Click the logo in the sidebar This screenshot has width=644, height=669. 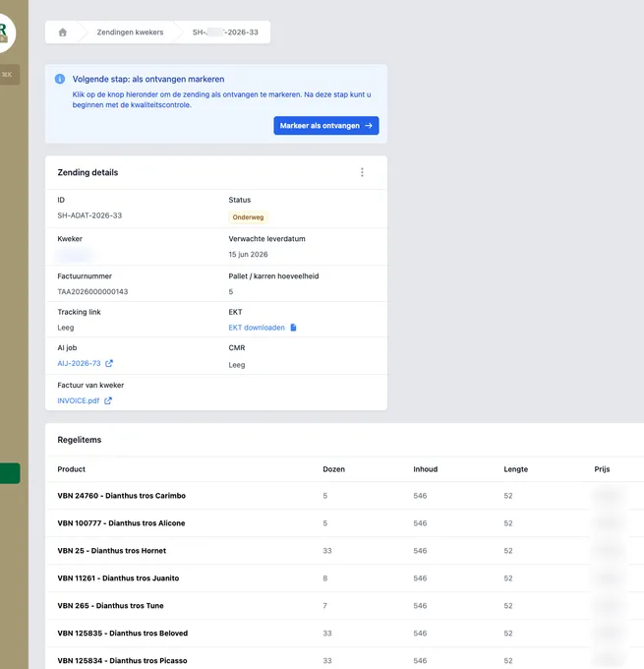(x=5, y=32)
